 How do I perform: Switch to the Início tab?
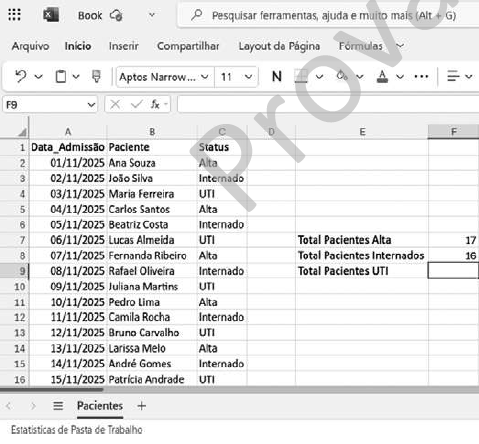tap(78, 46)
